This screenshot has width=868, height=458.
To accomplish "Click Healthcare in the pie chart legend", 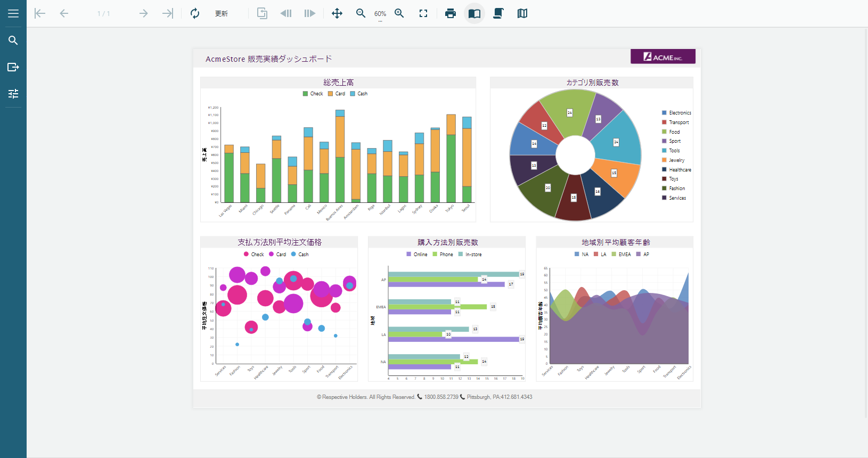I will click(680, 170).
